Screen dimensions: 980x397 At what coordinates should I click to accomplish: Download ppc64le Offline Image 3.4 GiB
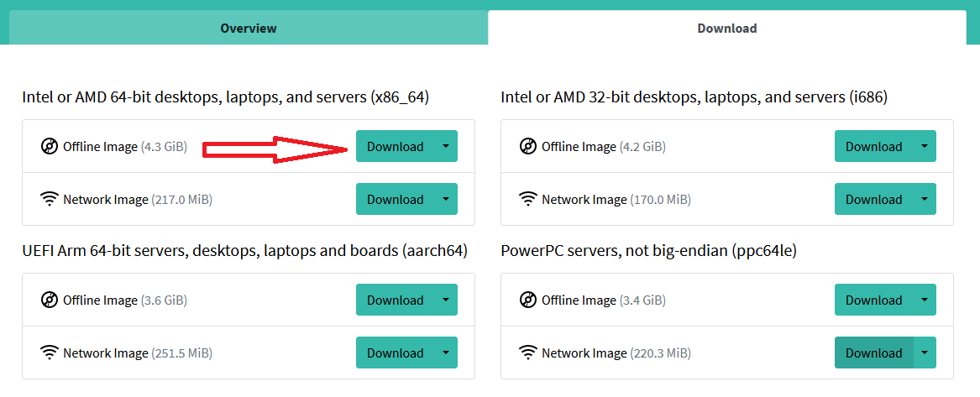pos(873,300)
